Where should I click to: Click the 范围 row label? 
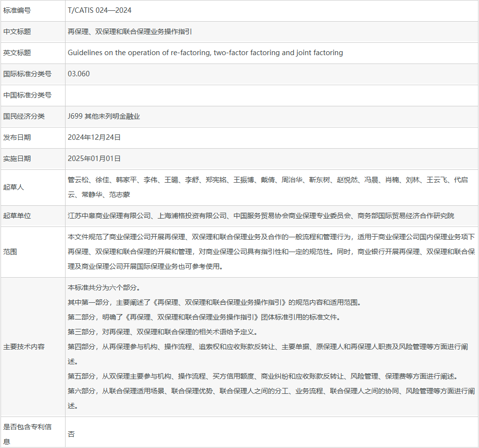click(10, 252)
